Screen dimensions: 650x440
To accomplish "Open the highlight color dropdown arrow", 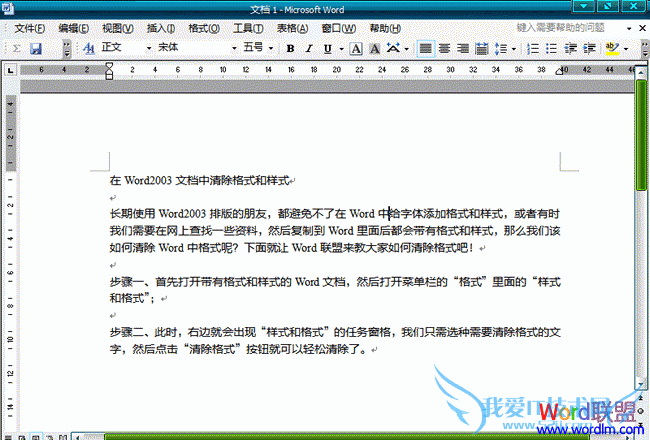I will (x=626, y=49).
